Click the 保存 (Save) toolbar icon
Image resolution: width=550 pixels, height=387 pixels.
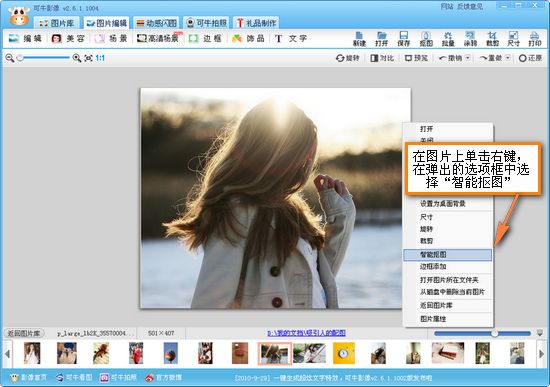(x=403, y=39)
